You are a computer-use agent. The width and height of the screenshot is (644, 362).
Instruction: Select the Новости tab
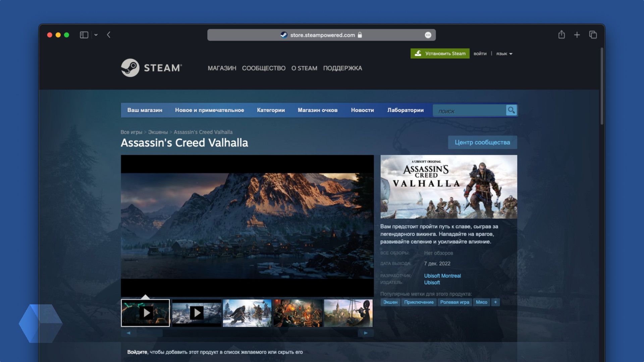(x=362, y=110)
